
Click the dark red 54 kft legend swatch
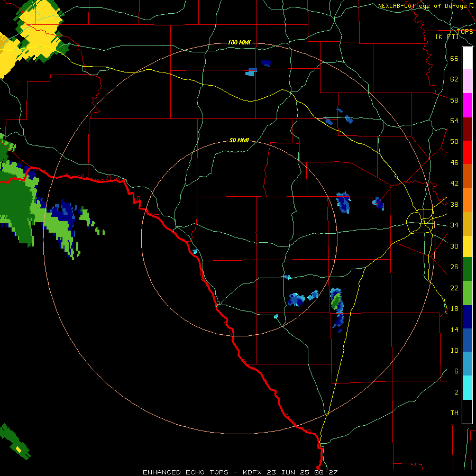click(467, 129)
